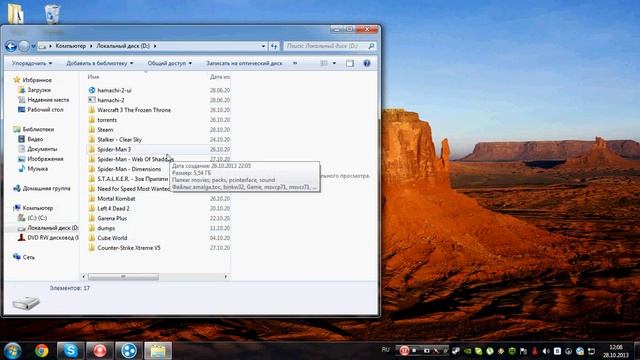Sort by the Дата column header

pyautogui.click(x=220, y=77)
